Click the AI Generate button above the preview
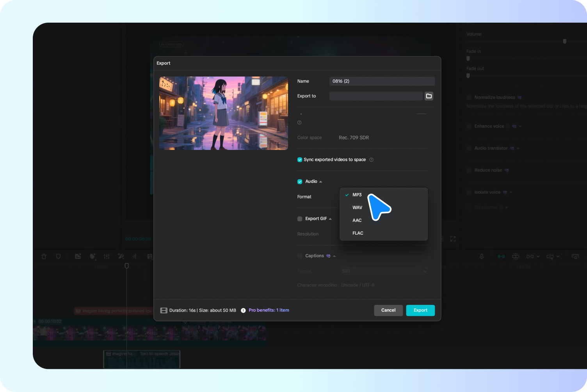The image size is (587, 392). pyautogui.click(x=171, y=44)
